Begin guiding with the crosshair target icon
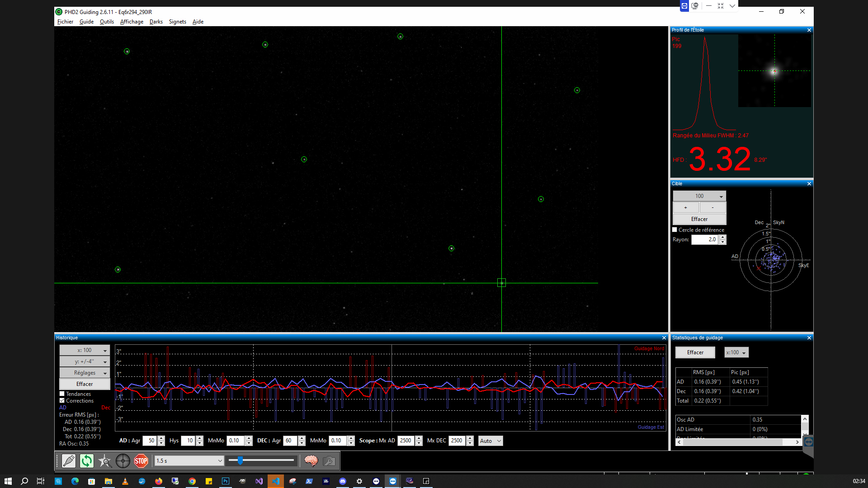 (x=123, y=461)
